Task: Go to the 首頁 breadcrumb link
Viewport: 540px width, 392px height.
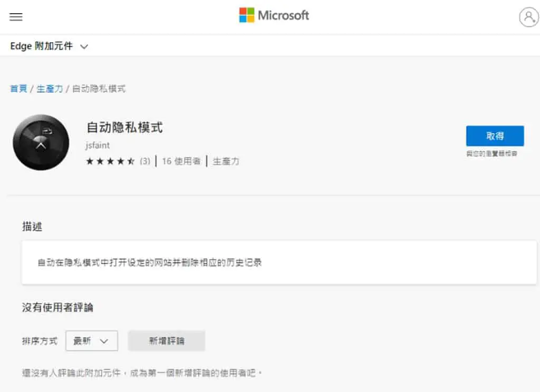Action: click(18, 89)
